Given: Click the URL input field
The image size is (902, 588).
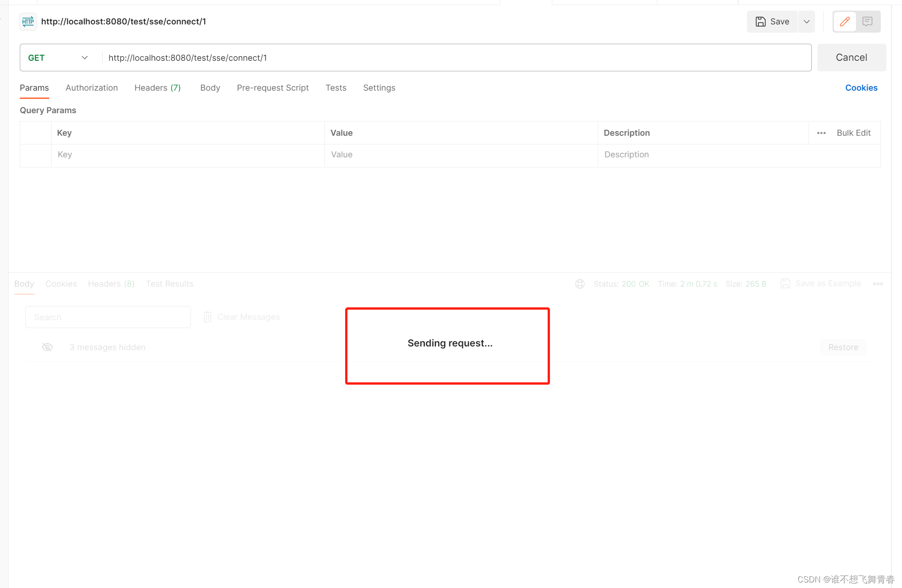Looking at the screenshot, I should pos(454,57).
